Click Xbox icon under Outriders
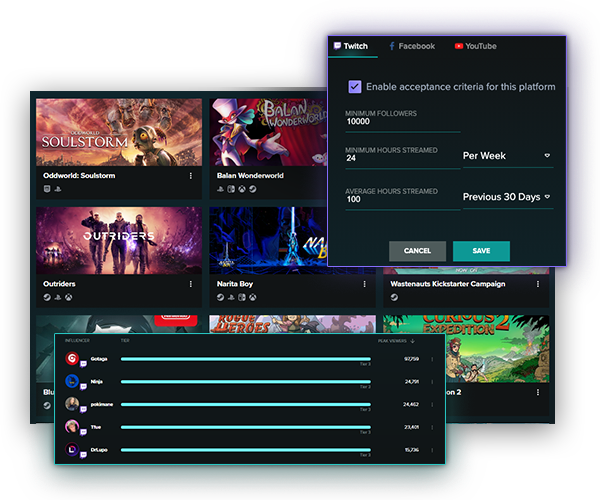The height and width of the screenshot is (500, 600). point(68,297)
